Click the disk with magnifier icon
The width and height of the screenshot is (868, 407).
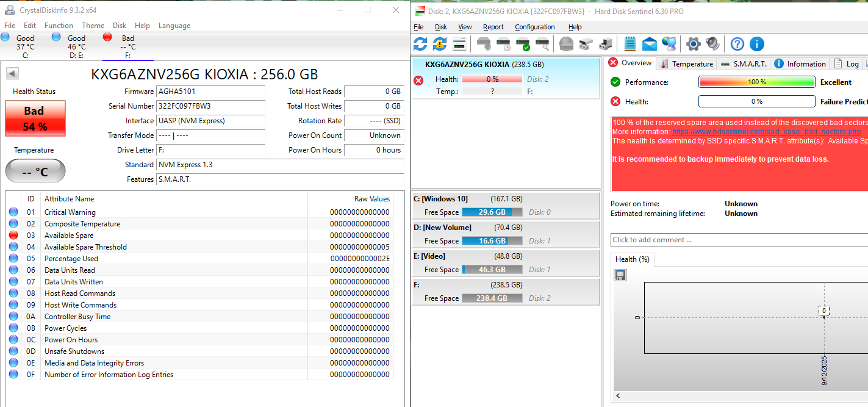click(x=542, y=44)
